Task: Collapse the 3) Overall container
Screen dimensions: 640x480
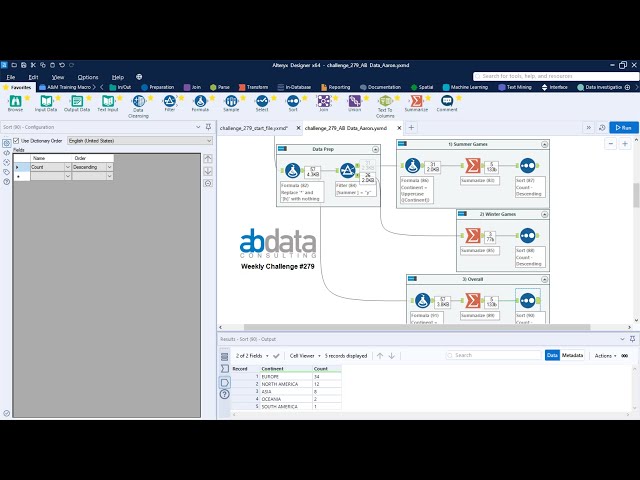Action: (544, 280)
